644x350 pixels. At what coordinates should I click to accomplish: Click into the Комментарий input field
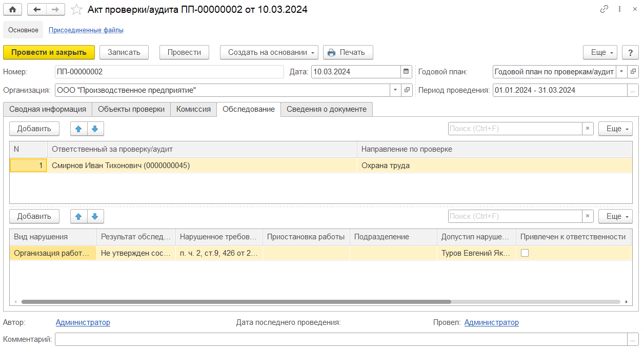pos(340,339)
